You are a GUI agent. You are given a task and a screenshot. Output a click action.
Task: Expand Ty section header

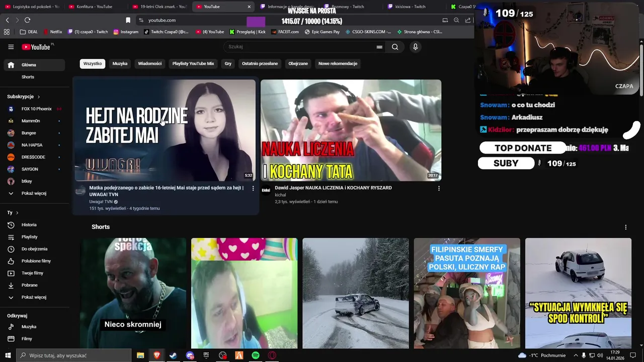click(x=13, y=213)
